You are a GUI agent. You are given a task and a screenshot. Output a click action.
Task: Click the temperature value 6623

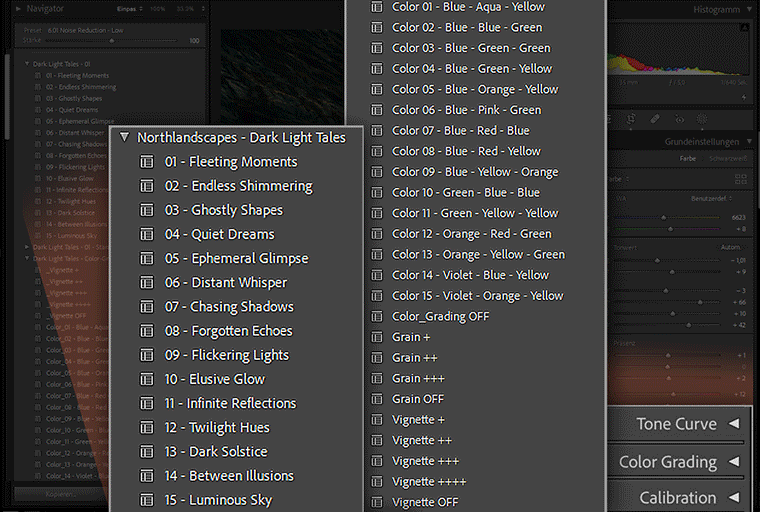point(739,218)
